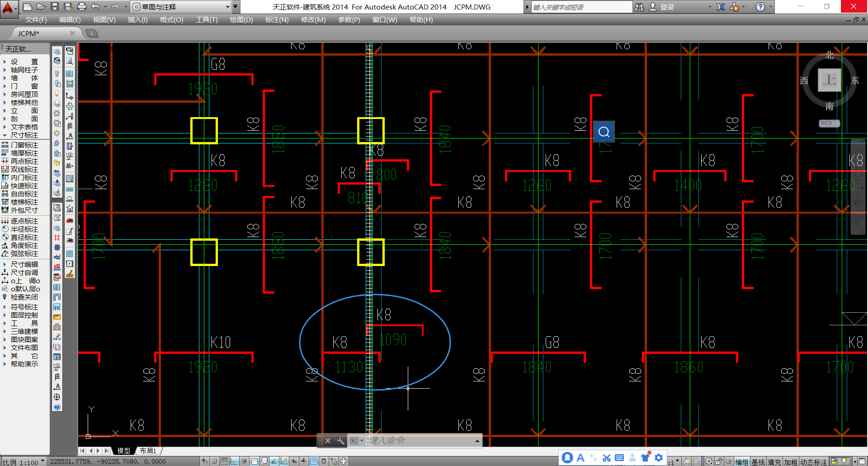Toggle grid display in status bar

pos(224,461)
